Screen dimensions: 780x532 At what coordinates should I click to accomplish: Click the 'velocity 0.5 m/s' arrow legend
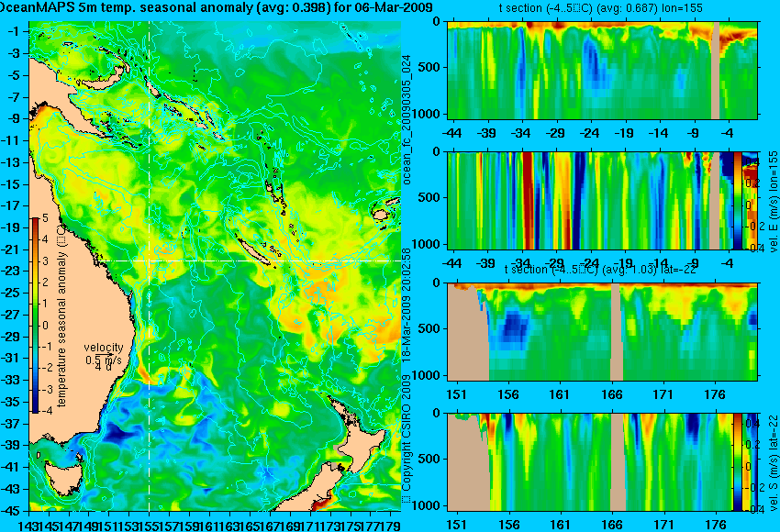[104, 353]
